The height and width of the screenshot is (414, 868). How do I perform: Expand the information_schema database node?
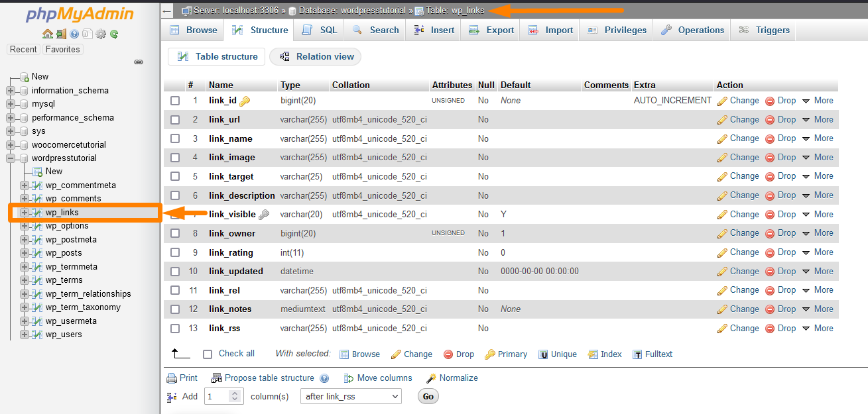11,91
